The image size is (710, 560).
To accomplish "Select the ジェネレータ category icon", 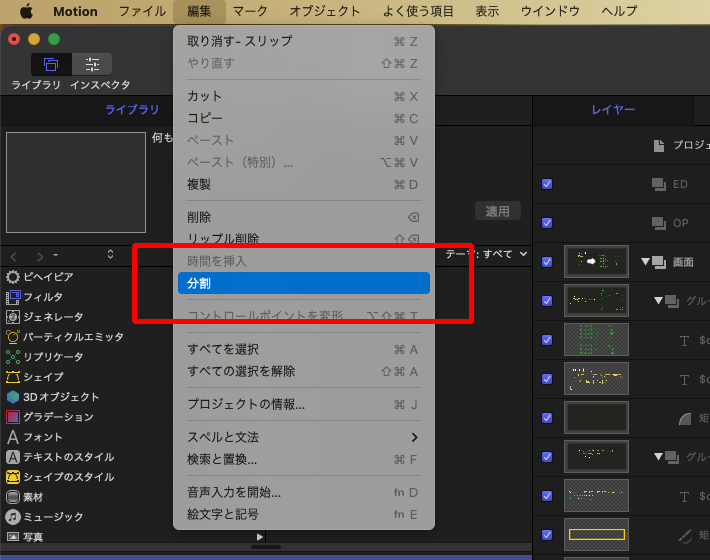I will (13, 317).
